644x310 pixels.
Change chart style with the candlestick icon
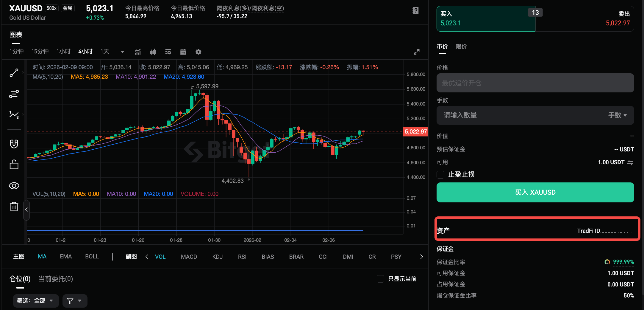pos(153,52)
